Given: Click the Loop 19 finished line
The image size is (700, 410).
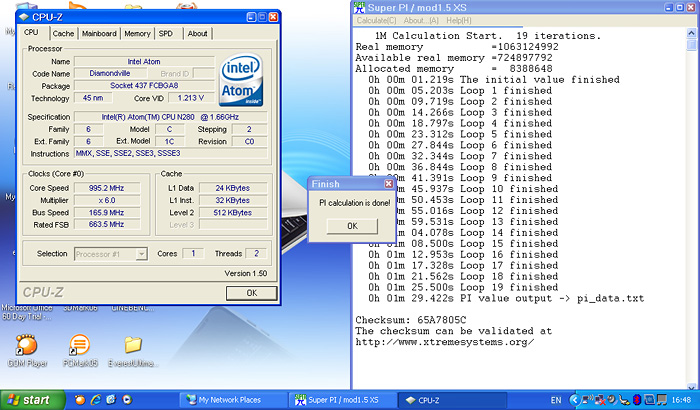Looking at the screenshot, I should coord(463,287).
